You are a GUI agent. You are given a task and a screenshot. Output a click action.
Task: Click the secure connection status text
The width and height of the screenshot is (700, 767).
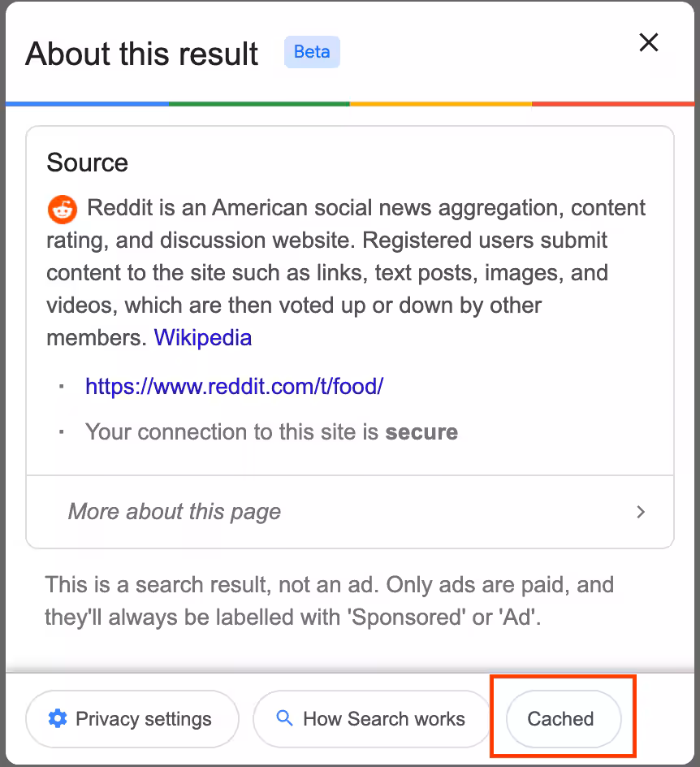tap(271, 432)
